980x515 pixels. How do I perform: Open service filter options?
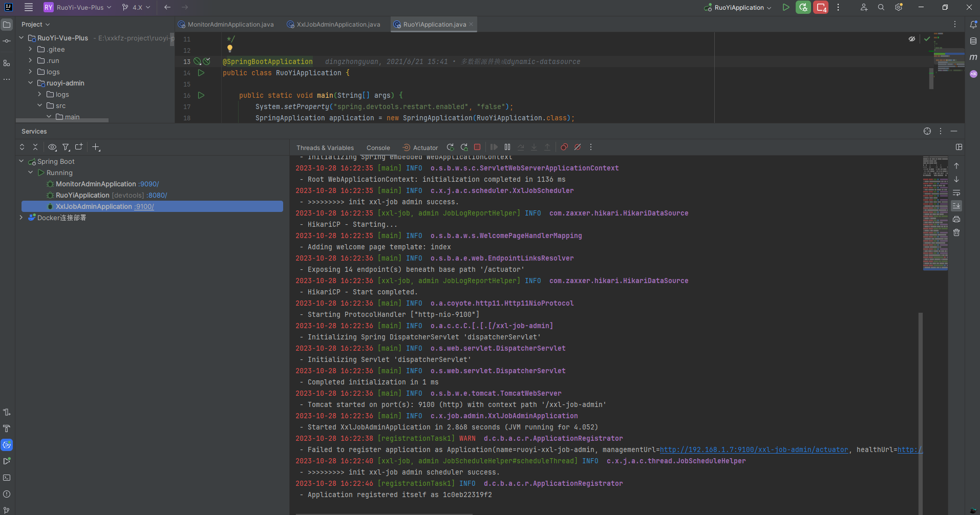click(66, 147)
